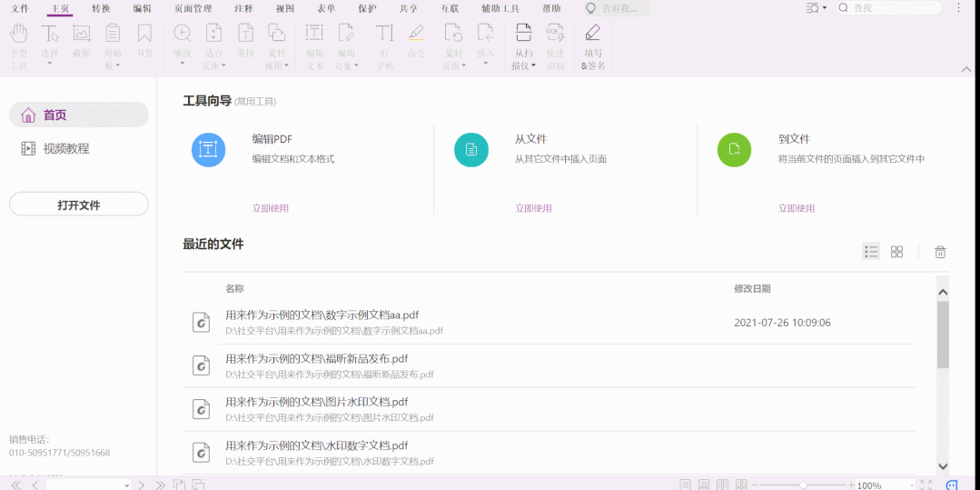Open the Bookmark (书签) tool

tap(145, 42)
